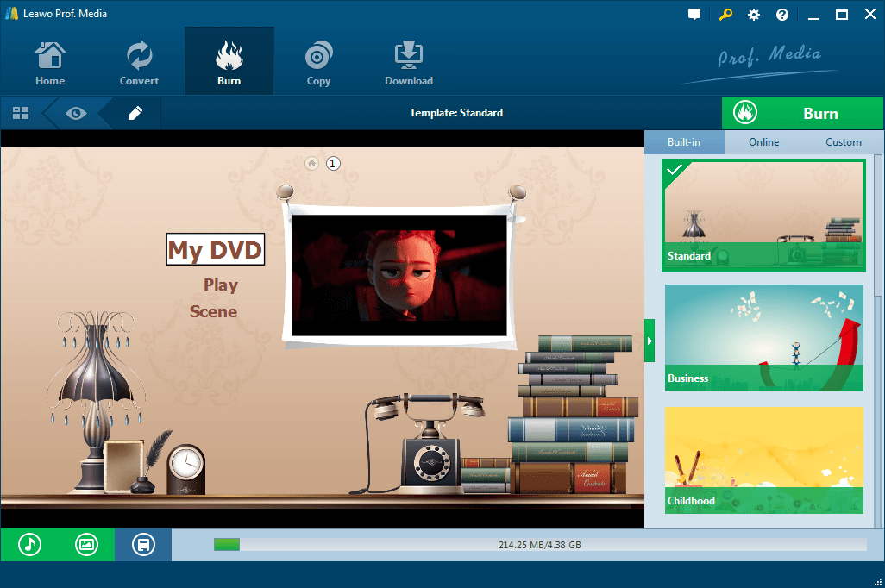Image resolution: width=885 pixels, height=588 pixels.
Task: Collapse the template panel with the side arrow
Action: (x=650, y=340)
